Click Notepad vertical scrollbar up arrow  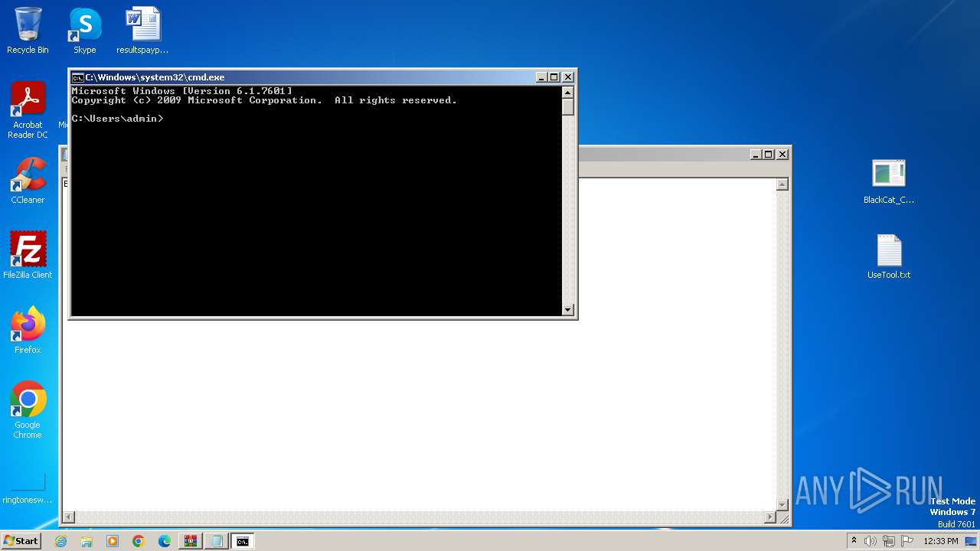click(782, 184)
